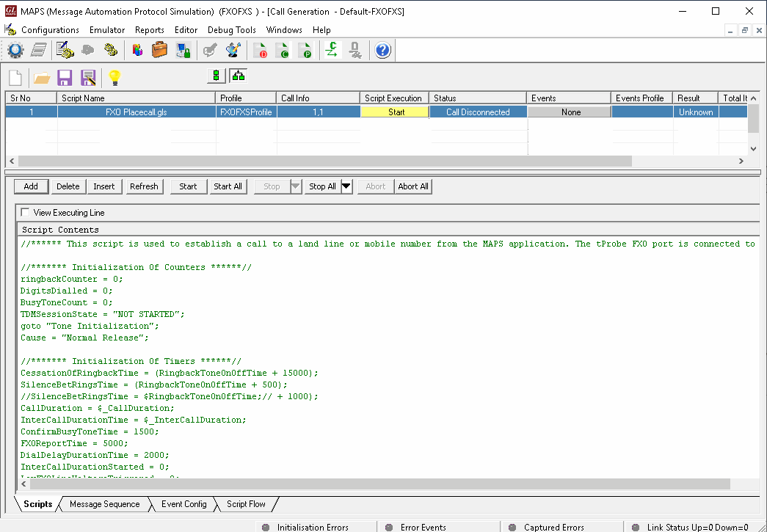Expand the Stop All dropdown arrow
Viewport: 767px width, 532px height.
(x=346, y=186)
